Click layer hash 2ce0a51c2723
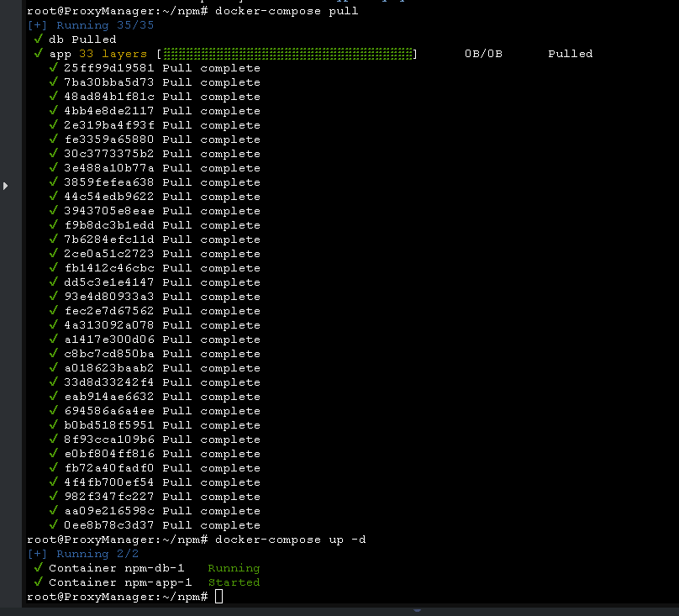 pyautogui.click(x=108, y=254)
